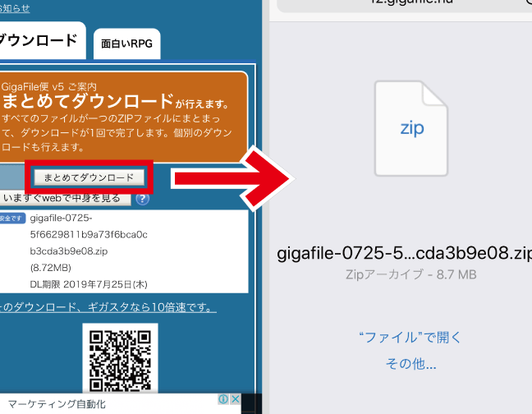
Task: Select the gigafile-0725- filename text
Action: 61,218
